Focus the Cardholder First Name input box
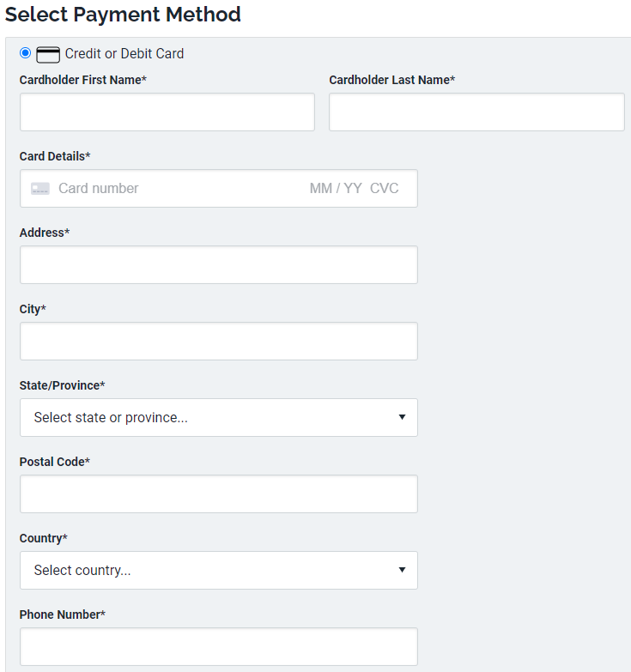 (167, 112)
